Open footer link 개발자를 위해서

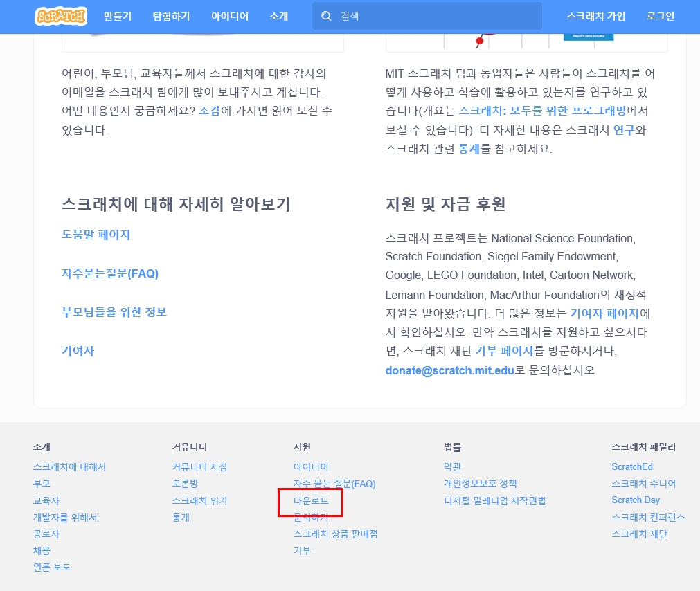[64, 518]
